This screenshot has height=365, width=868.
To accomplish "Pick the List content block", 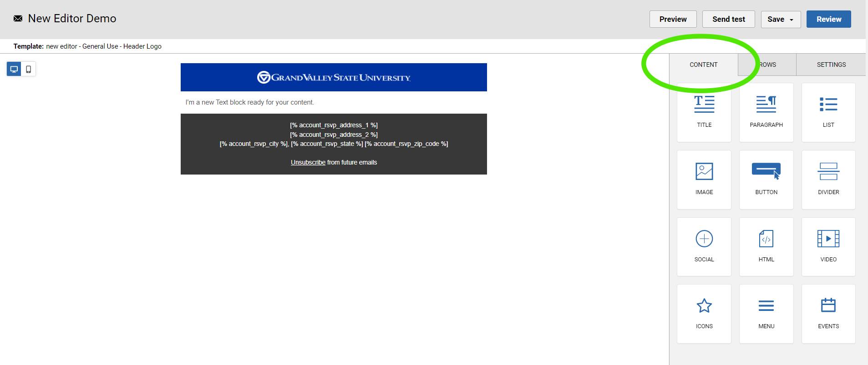I will tap(828, 112).
